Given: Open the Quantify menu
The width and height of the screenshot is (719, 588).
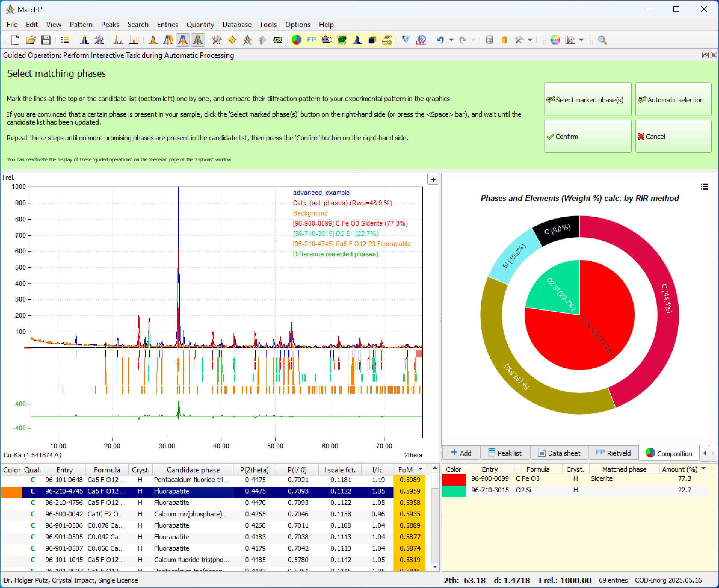Looking at the screenshot, I should click(200, 25).
